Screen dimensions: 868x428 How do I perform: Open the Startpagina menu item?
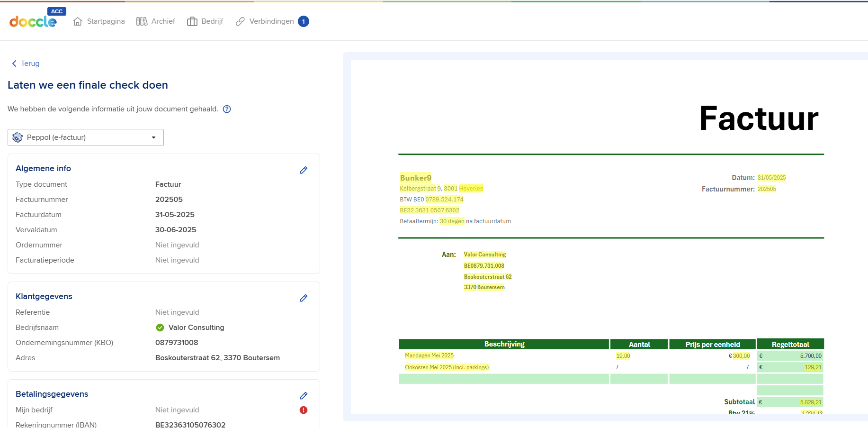pos(99,21)
